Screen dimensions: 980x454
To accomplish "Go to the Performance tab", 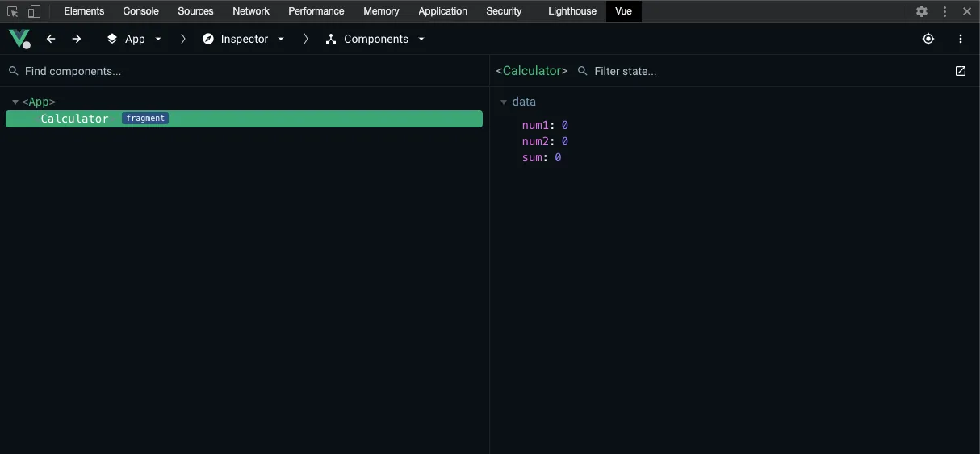I will tap(316, 11).
